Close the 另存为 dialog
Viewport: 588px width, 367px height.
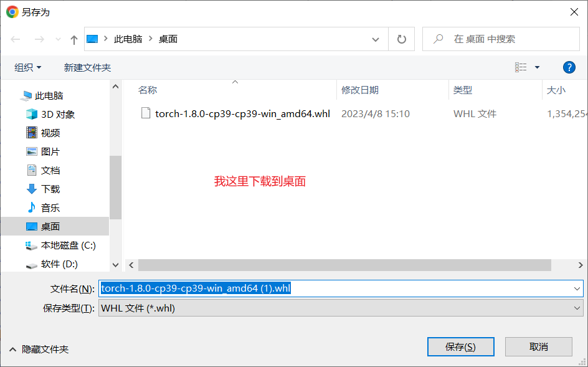tap(574, 12)
